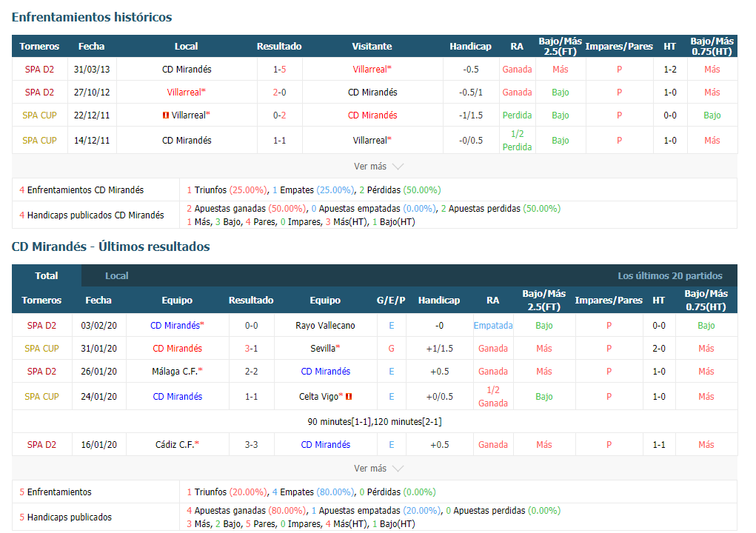Open CD Mirandés link in 31/03/13 row

coord(187,70)
